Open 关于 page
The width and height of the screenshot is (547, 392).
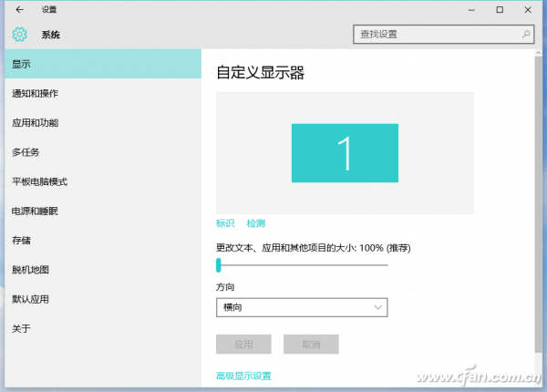click(x=103, y=328)
